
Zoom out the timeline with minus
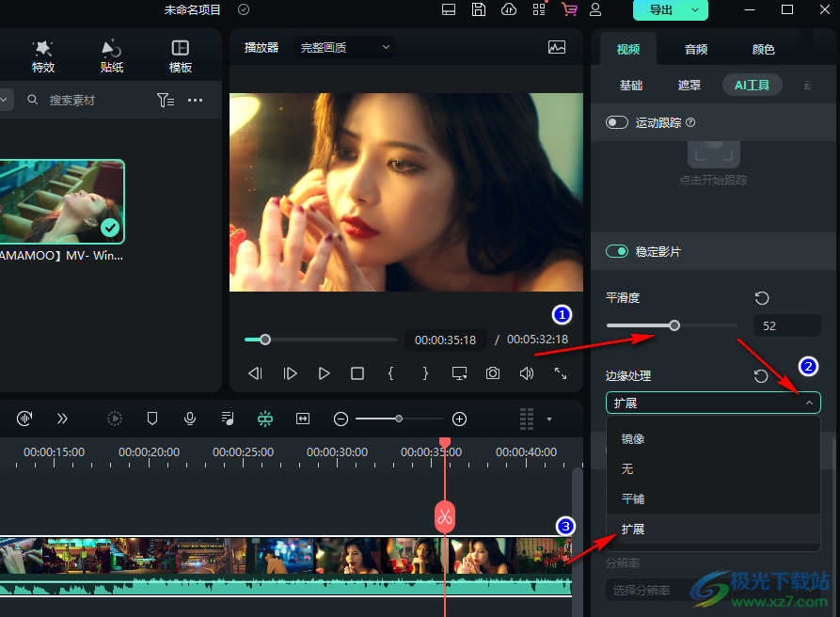pyautogui.click(x=341, y=419)
